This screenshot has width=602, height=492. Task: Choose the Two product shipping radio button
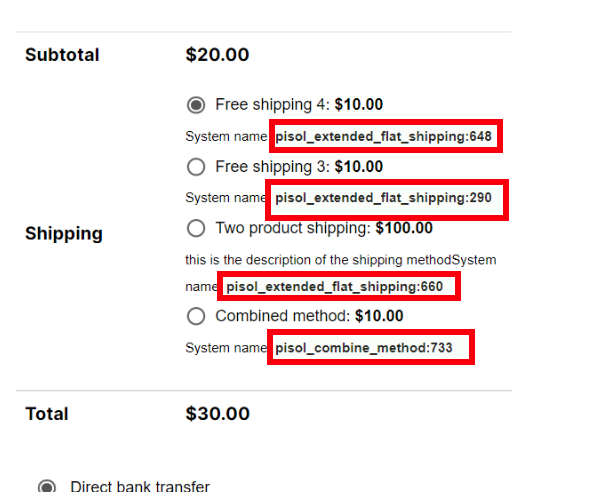pos(196,228)
